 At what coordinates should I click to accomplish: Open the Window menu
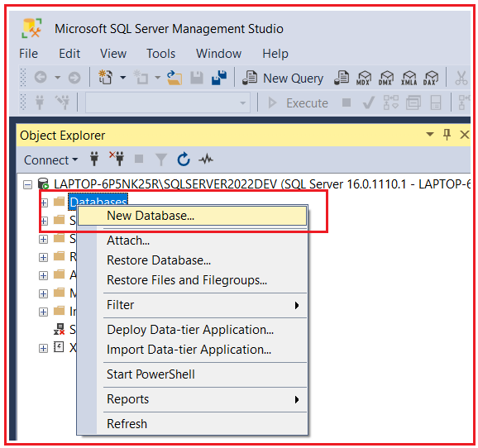pos(218,54)
